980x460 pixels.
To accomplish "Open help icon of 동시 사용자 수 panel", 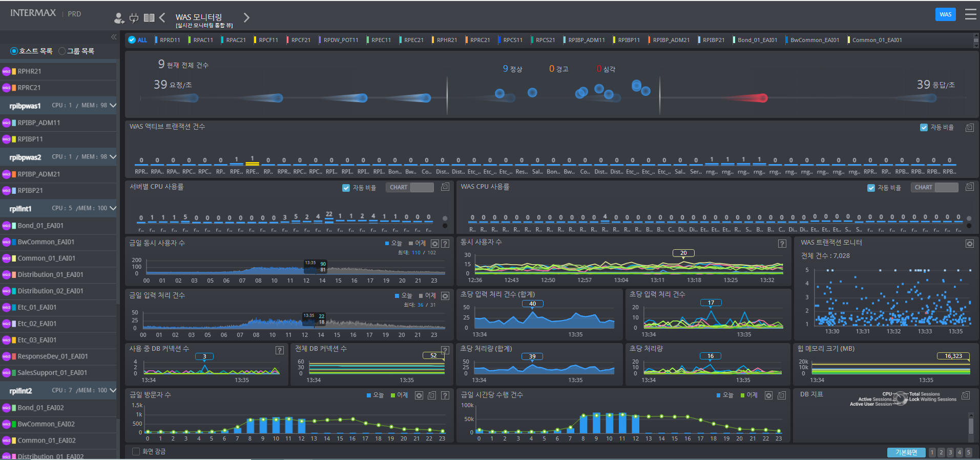I will pyautogui.click(x=782, y=244).
